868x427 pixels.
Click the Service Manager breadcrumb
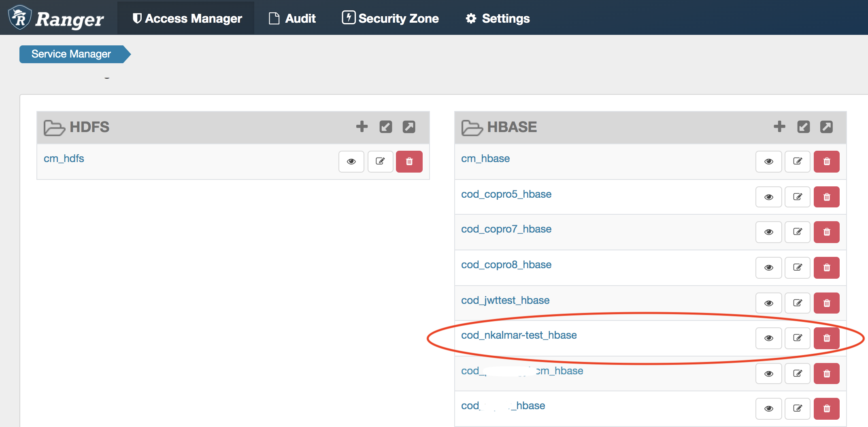71,54
